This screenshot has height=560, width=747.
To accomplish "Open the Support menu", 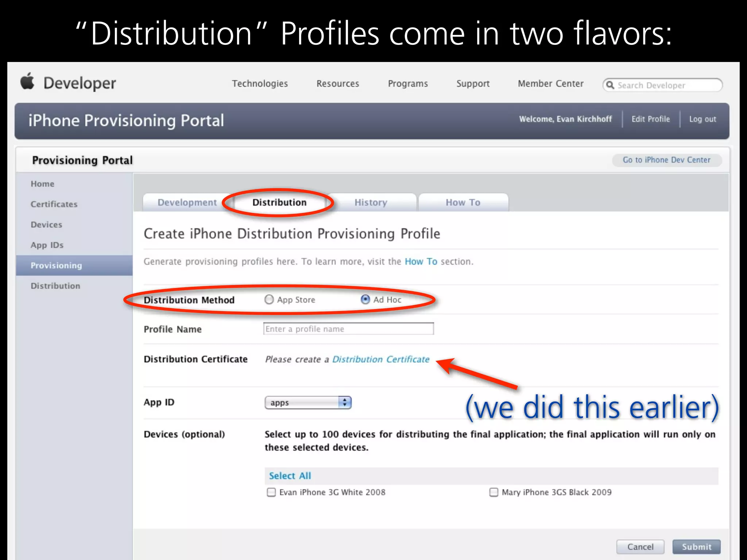I will [x=473, y=84].
